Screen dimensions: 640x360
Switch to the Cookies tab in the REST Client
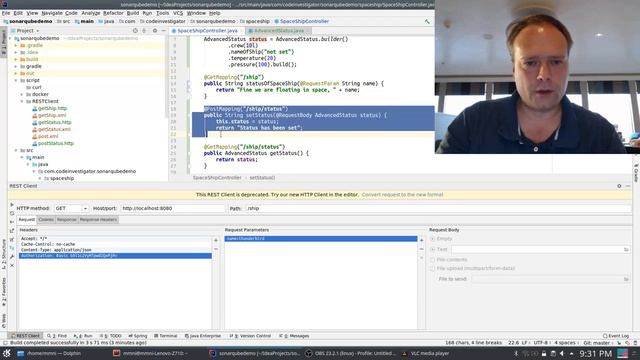pos(46,220)
